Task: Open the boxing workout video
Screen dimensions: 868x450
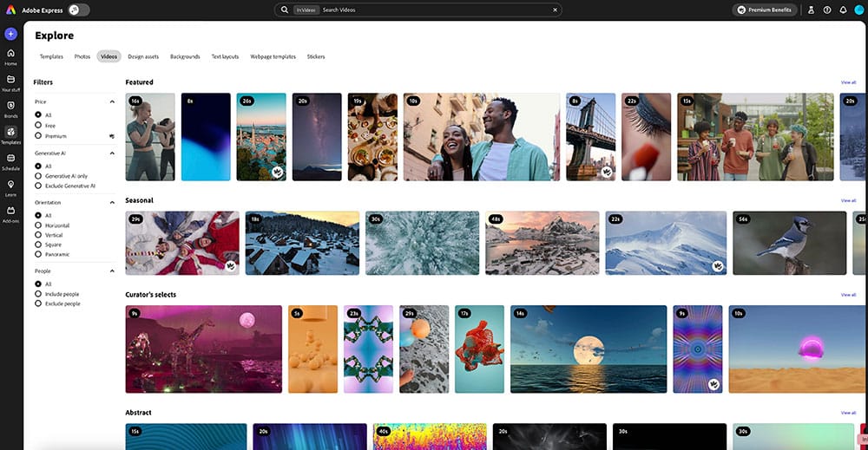Action: tap(150, 136)
